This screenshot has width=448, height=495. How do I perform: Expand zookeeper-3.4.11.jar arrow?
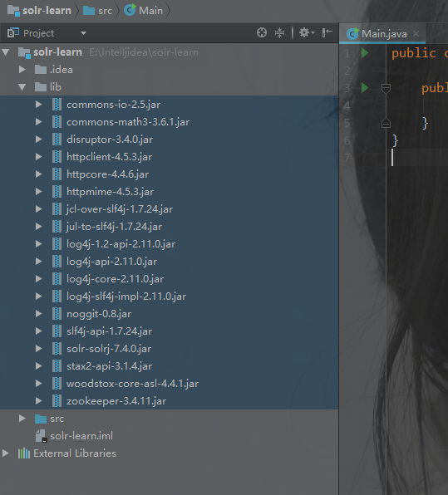tap(38, 401)
